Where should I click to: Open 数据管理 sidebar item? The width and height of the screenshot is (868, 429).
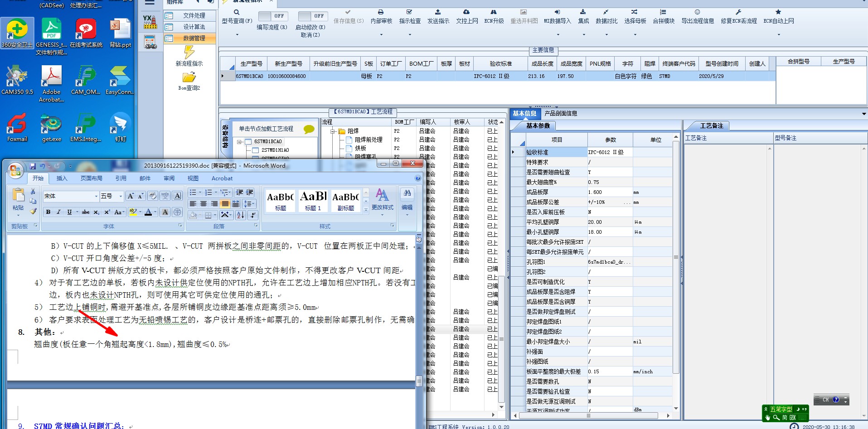[x=189, y=39]
